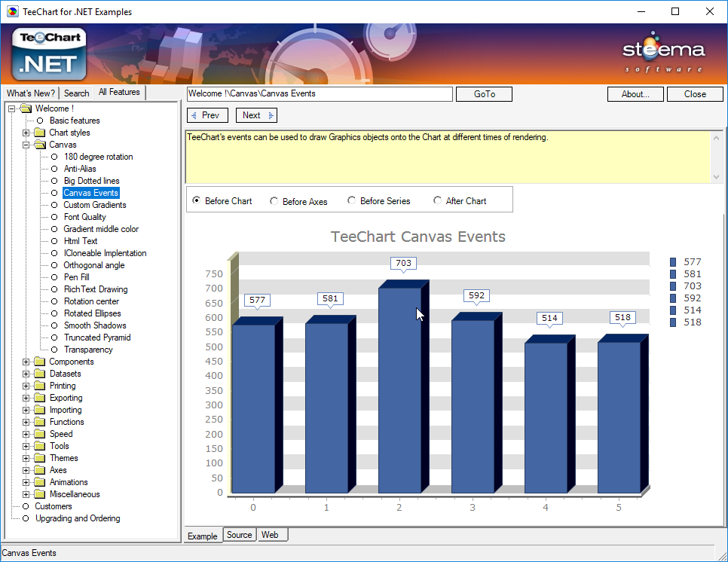
Task: Click the legend swatch for 577
Action: point(673,262)
